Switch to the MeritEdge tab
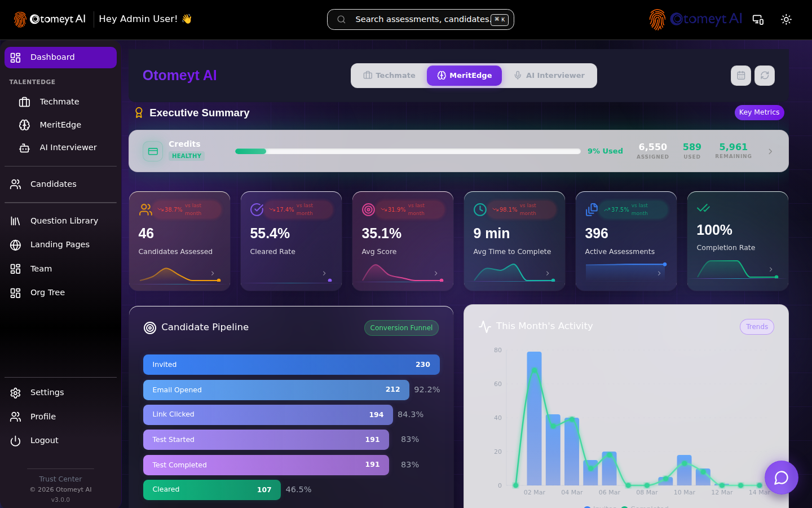This screenshot has height=508, width=812. 464,76
